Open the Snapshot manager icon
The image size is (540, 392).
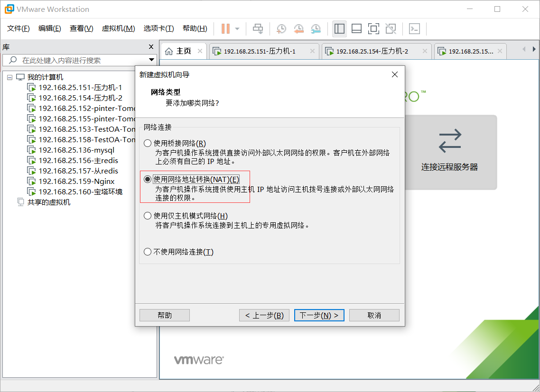[x=316, y=28]
